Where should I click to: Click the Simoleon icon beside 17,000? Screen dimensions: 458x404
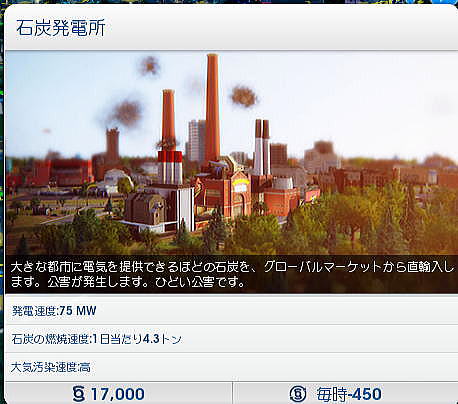[79, 394]
